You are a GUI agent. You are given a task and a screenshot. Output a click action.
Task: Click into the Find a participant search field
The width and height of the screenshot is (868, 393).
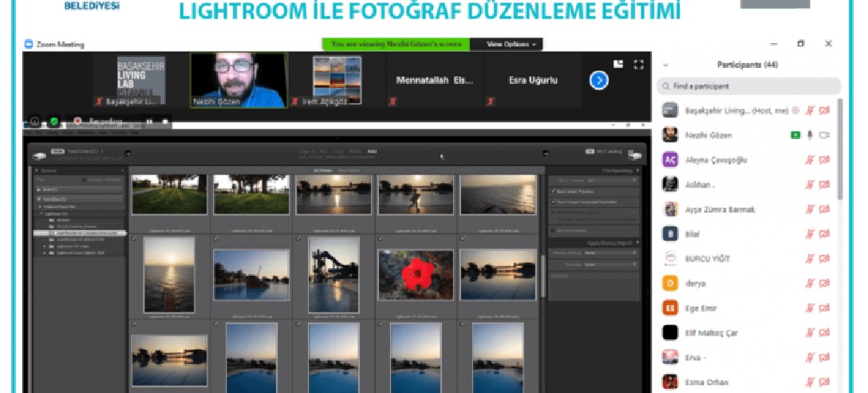(x=748, y=86)
